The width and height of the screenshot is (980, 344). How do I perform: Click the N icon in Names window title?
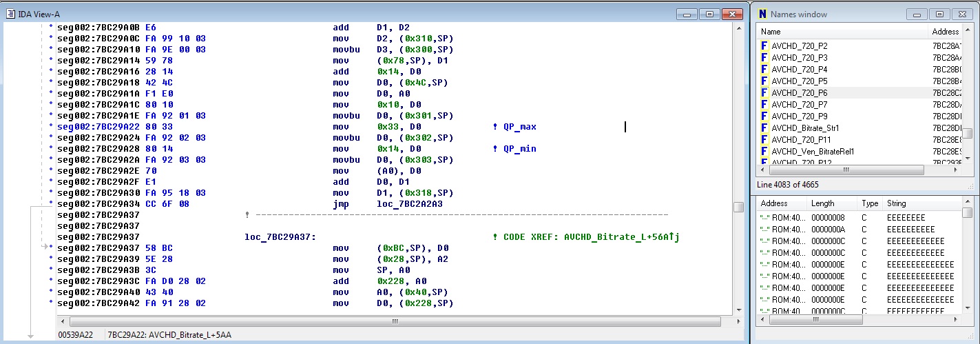pyautogui.click(x=762, y=14)
